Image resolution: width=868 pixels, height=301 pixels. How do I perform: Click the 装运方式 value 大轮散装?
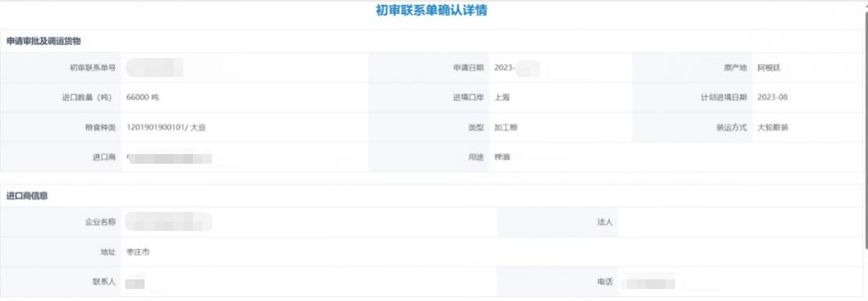(773, 128)
